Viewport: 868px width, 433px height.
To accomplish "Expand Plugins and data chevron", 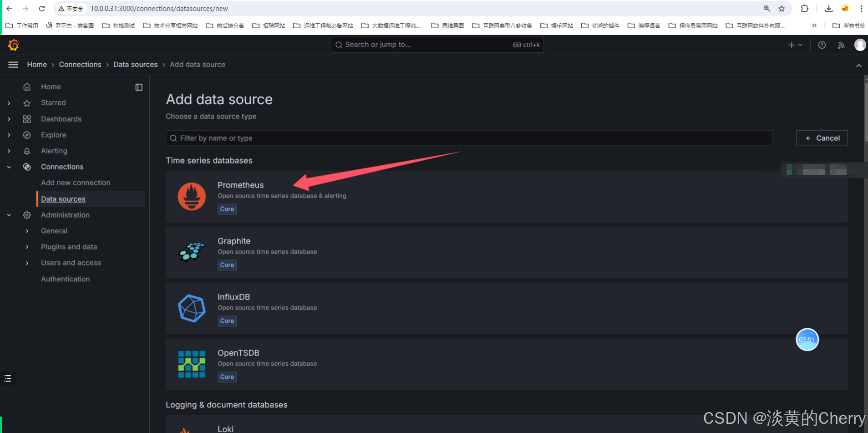I will coord(27,247).
